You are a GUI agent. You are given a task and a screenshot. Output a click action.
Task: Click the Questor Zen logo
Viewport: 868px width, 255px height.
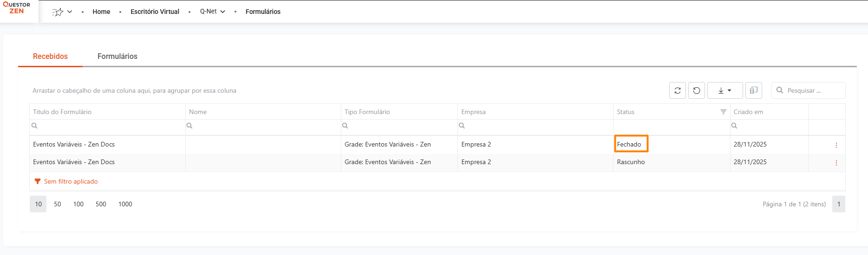(17, 8)
